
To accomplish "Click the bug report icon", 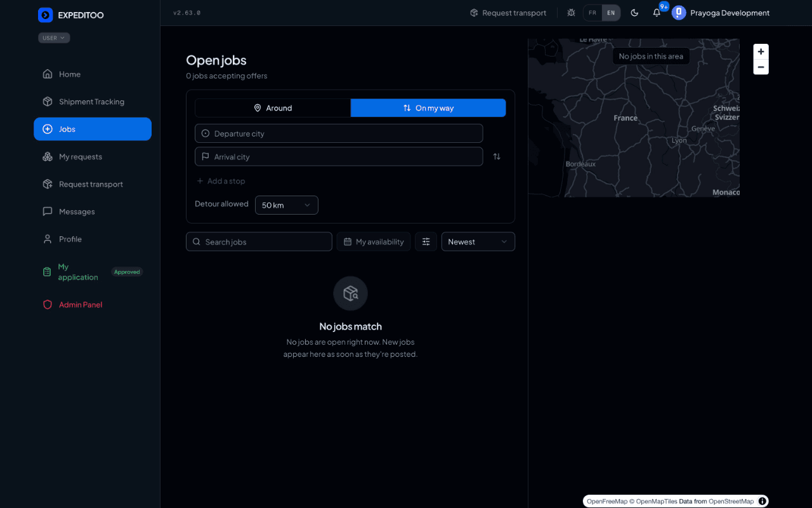I will click(x=571, y=13).
